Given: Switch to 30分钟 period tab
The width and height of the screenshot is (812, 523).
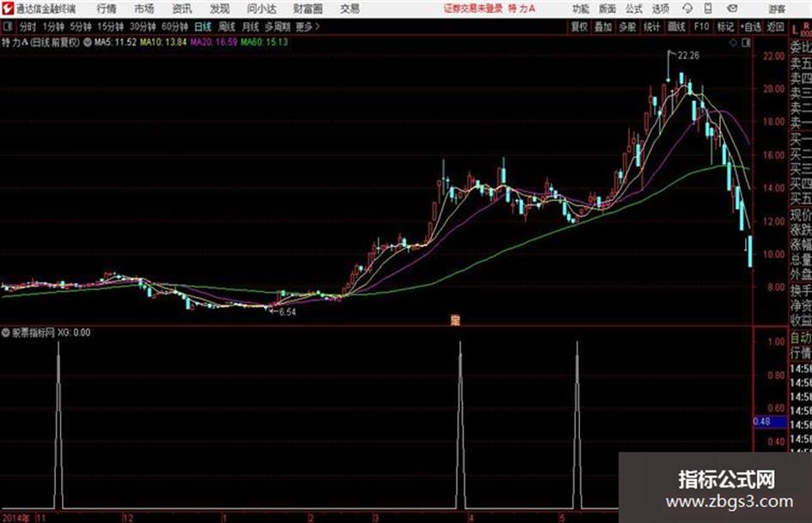Looking at the screenshot, I should coord(143,27).
